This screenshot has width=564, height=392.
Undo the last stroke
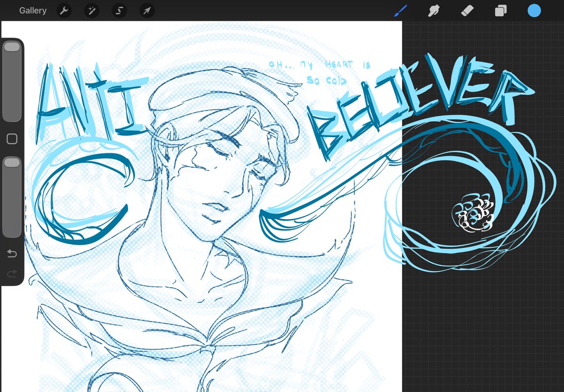coord(12,254)
